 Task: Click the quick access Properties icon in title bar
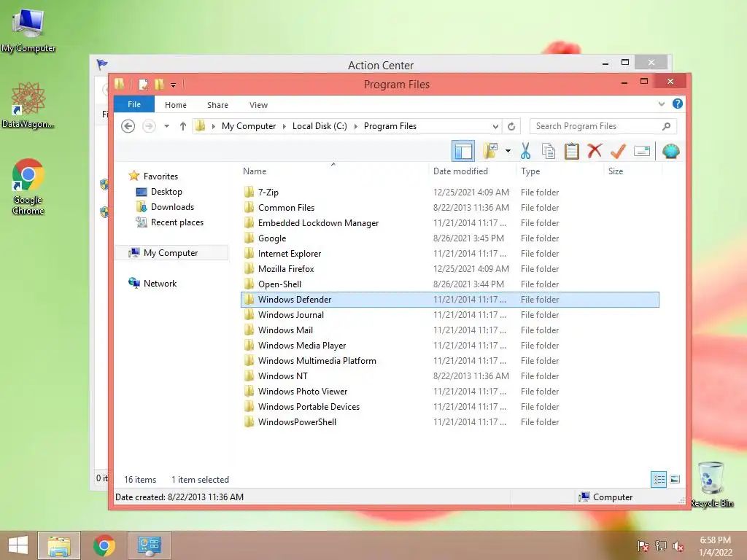point(143,85)
